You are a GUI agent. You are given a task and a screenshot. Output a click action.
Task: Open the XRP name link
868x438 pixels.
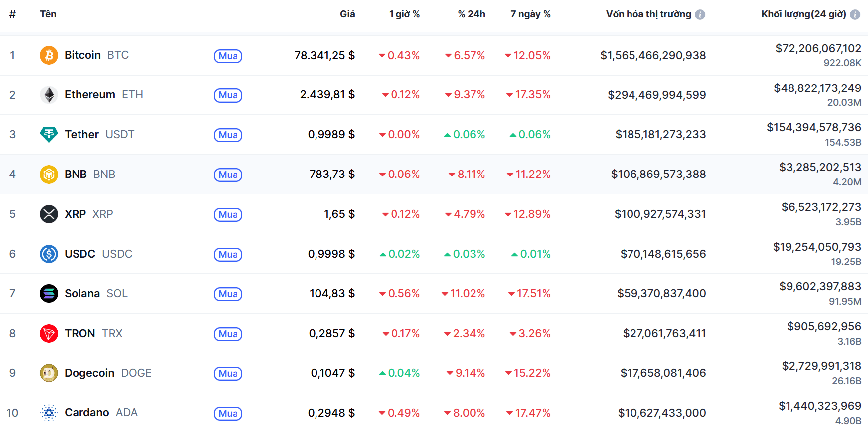tap(89, 214)
